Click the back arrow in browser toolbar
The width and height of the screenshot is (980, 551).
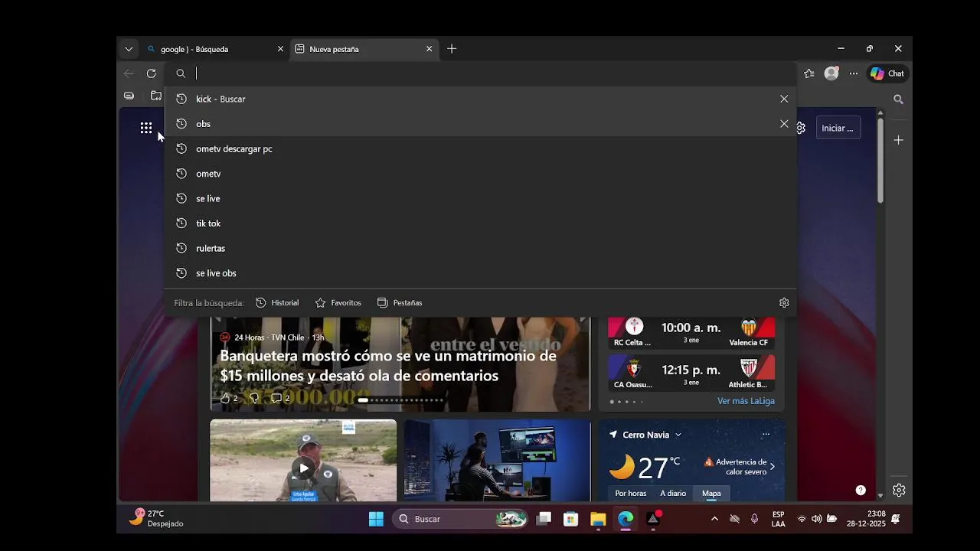tap(129, 73)
